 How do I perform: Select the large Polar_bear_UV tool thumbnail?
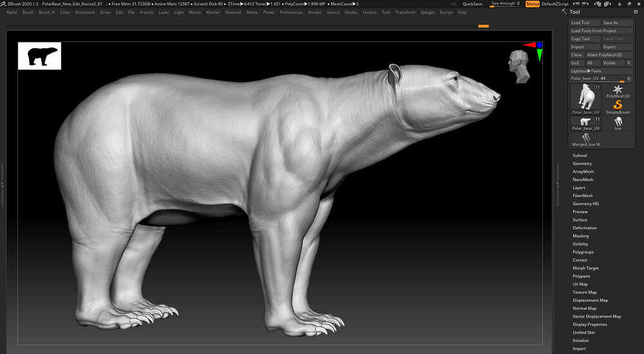pyautogui.click(x=585, y=99)
